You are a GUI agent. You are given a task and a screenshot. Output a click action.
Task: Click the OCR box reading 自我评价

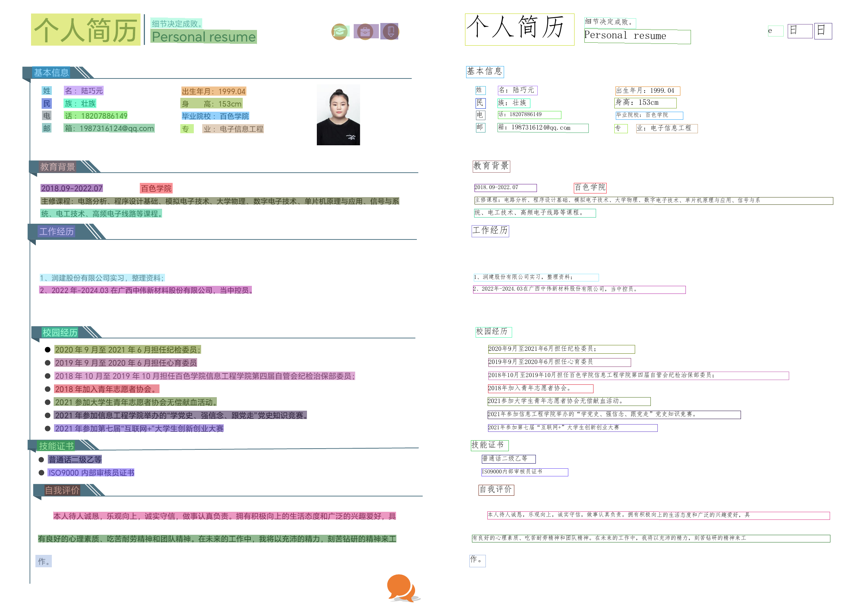tap(496, 490)
